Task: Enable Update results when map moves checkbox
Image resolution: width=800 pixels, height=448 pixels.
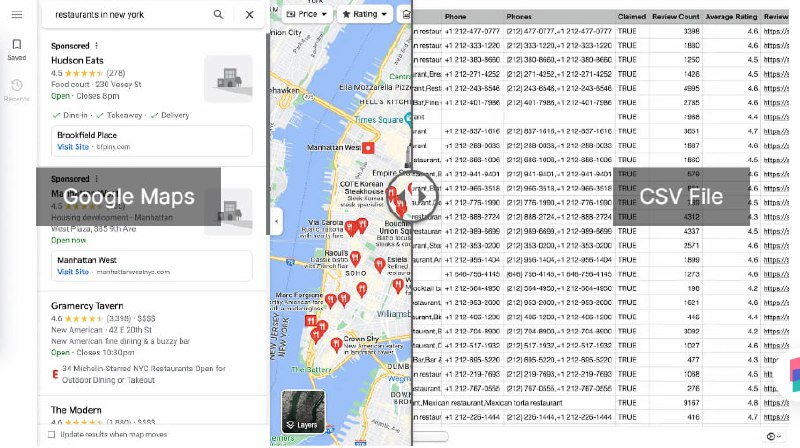Action: click(x=52, y=434)
